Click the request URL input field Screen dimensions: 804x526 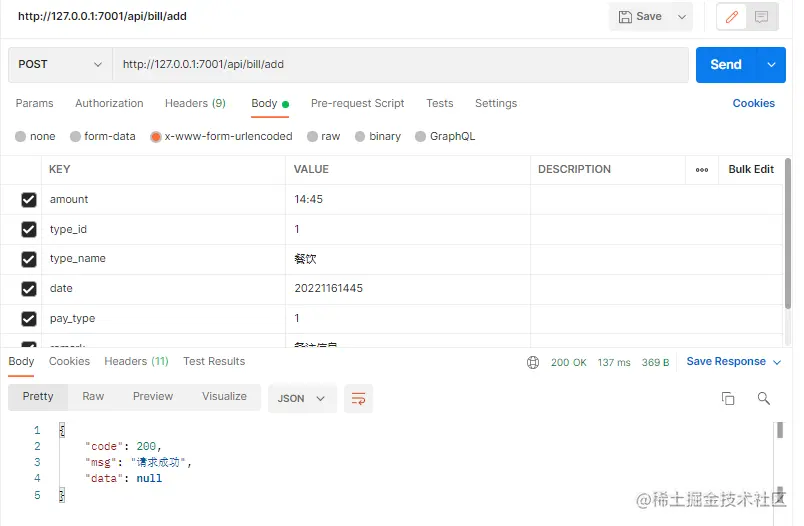(x=400, y=65)
